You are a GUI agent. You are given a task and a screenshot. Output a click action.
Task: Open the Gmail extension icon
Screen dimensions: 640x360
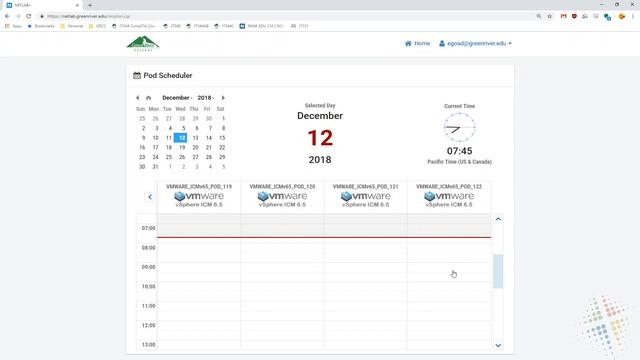pos(564,16)
